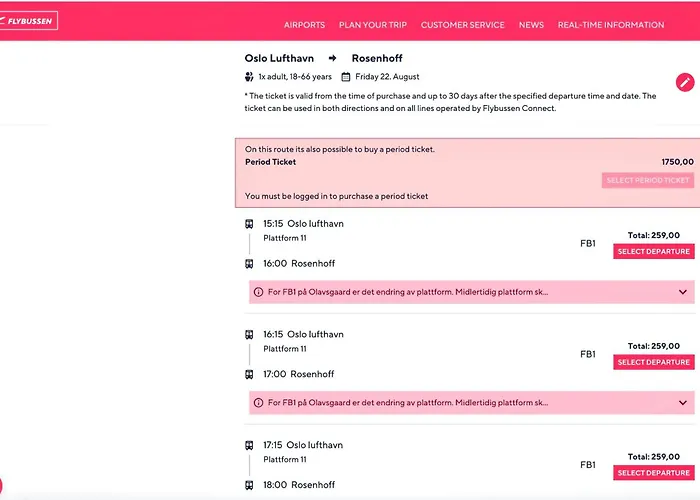The width and height of the screenshot is (700, 500).
Task: Click the calendar icon beside Friday 22. August
Action: click(x=346, y=77)
